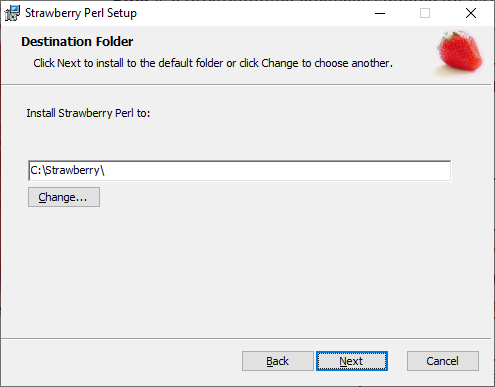
Task: Click the strawberry logo image
Action: coord(459,53)
